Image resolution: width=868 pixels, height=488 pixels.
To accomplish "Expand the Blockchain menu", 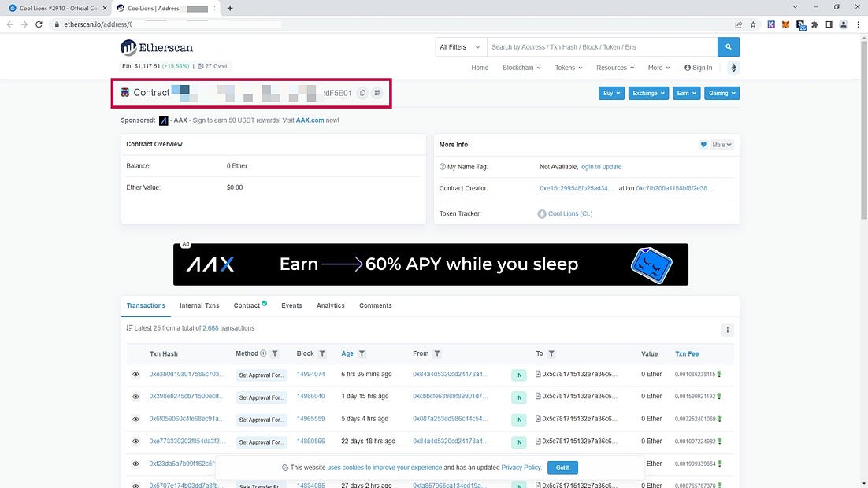I will pos(521,68).
